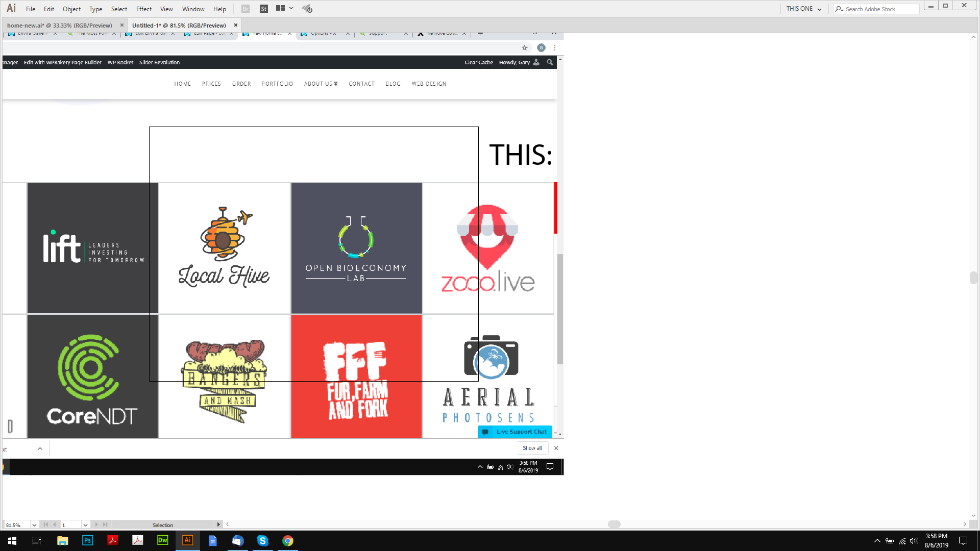980x551 pixels.
Task: Jump to last artboard arrow
Action: pyautogui.click(x=105, y=524)
